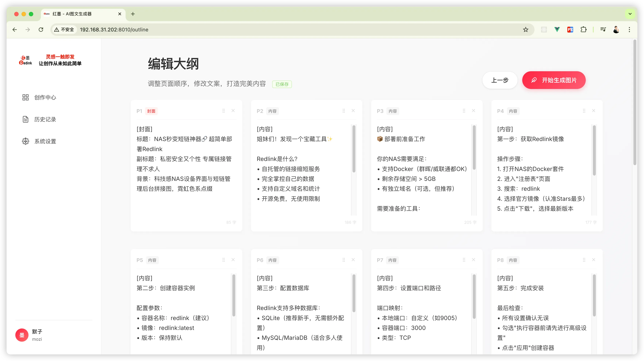Click the 默子 user avatar
This screenshot has height=361, width=644.
[22, 335]
